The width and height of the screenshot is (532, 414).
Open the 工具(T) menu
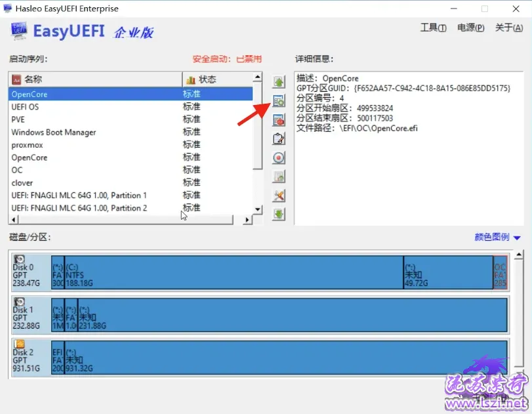(x=433, y=28)
